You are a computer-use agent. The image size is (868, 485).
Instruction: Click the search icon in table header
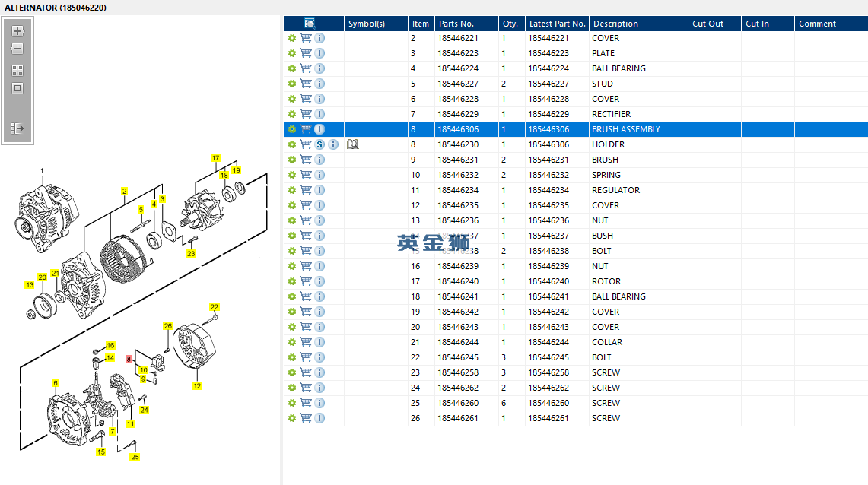tap(310, 24)
